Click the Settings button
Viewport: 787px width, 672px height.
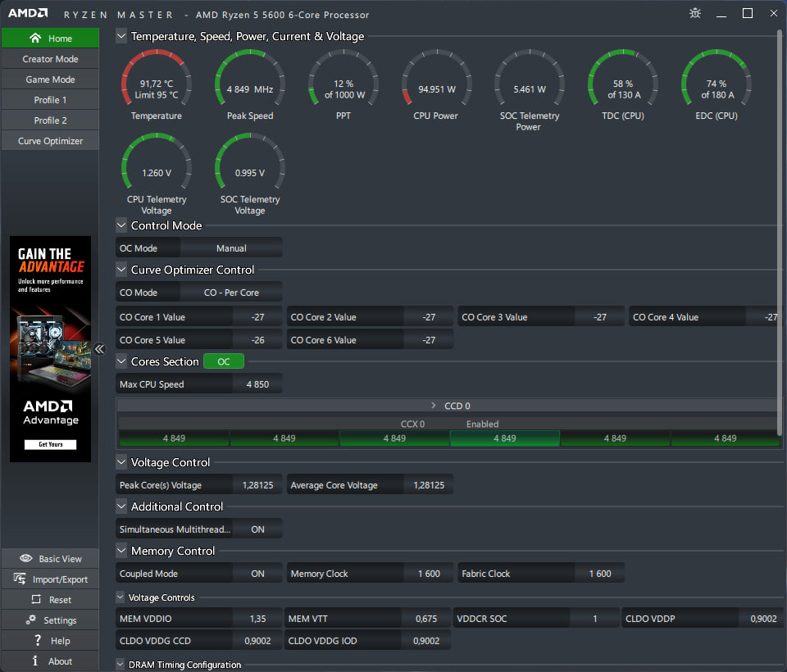tap(50, 620)
